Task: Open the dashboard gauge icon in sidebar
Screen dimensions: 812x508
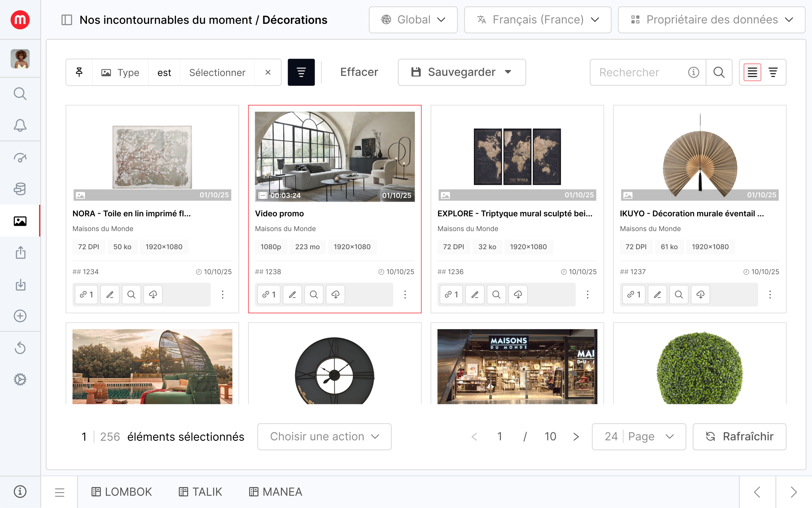Action: coord(20,157)
